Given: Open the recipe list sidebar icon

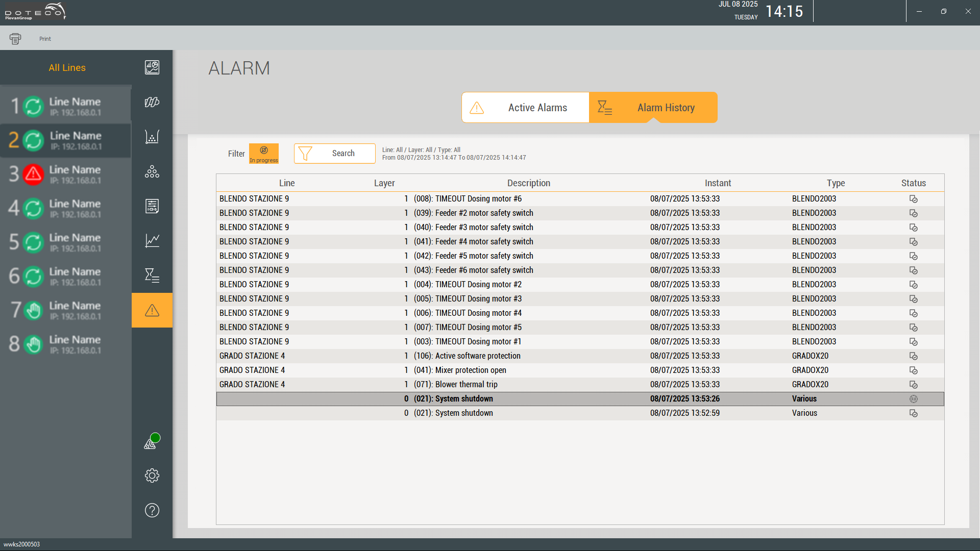Looking at the screenshot, I should click(152, 206).
